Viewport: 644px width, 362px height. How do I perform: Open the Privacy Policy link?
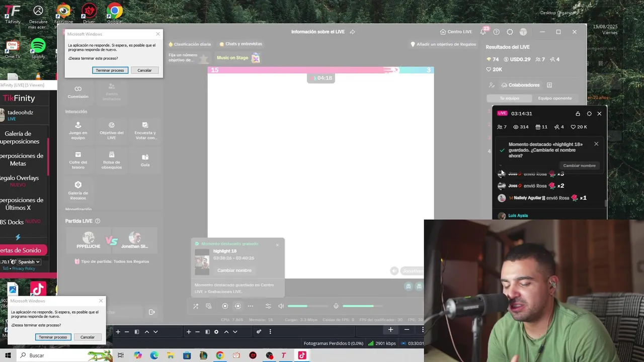24,268
